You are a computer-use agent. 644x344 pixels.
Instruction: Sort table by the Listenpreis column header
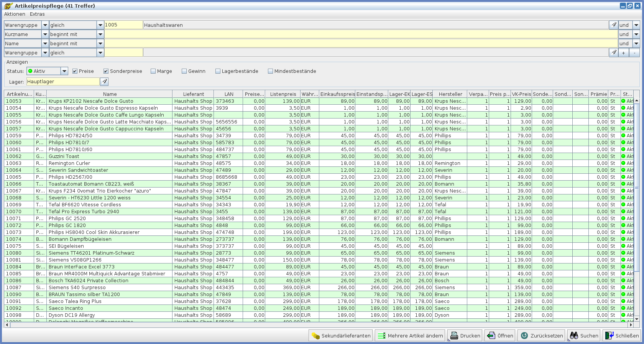coord(283,94)
